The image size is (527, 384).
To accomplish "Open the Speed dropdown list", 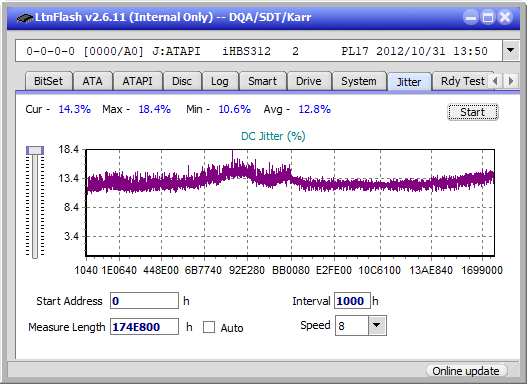I will pos(377,325).
